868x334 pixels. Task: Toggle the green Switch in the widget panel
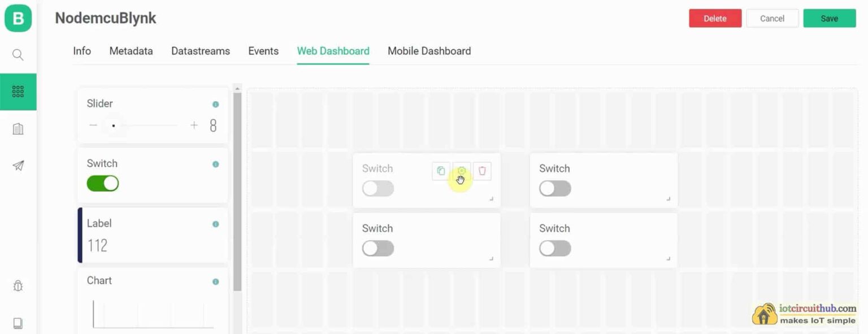pyautogui.click(x=102, y=183)
